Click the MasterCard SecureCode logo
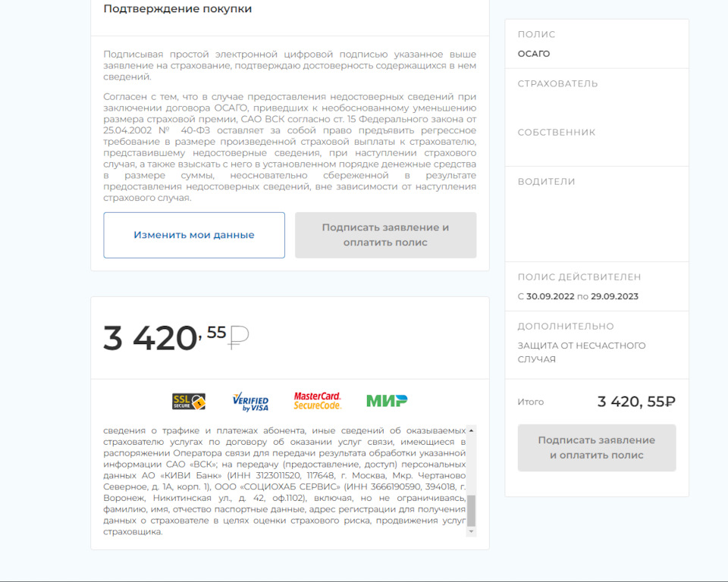The height and width of the screenshot is (582, 728). pos(317,401)
